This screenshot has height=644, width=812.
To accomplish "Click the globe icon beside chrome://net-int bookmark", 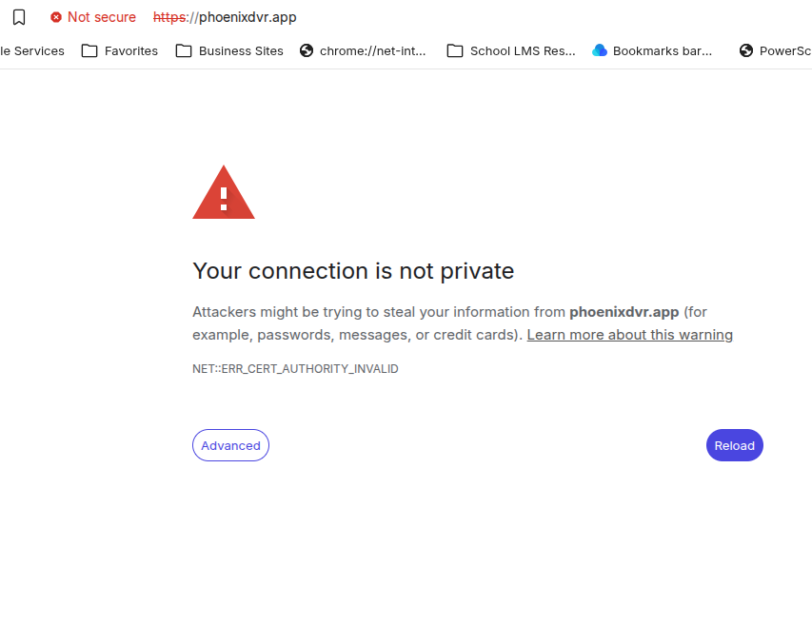I will [307, 51].
